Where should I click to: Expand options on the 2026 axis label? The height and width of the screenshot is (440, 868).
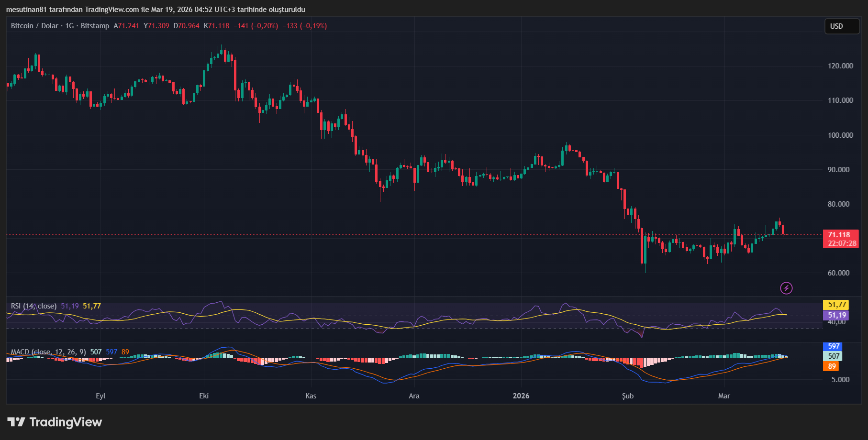(x=521, y=396)
